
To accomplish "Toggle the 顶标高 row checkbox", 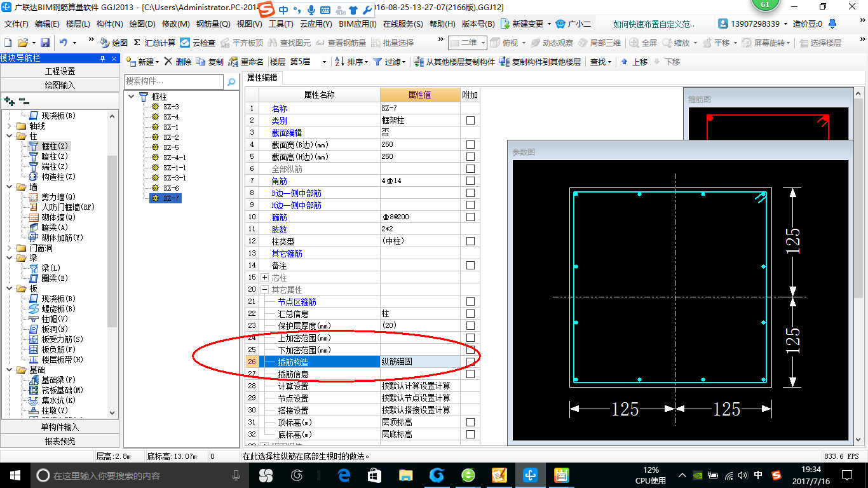I will point(470,422).
